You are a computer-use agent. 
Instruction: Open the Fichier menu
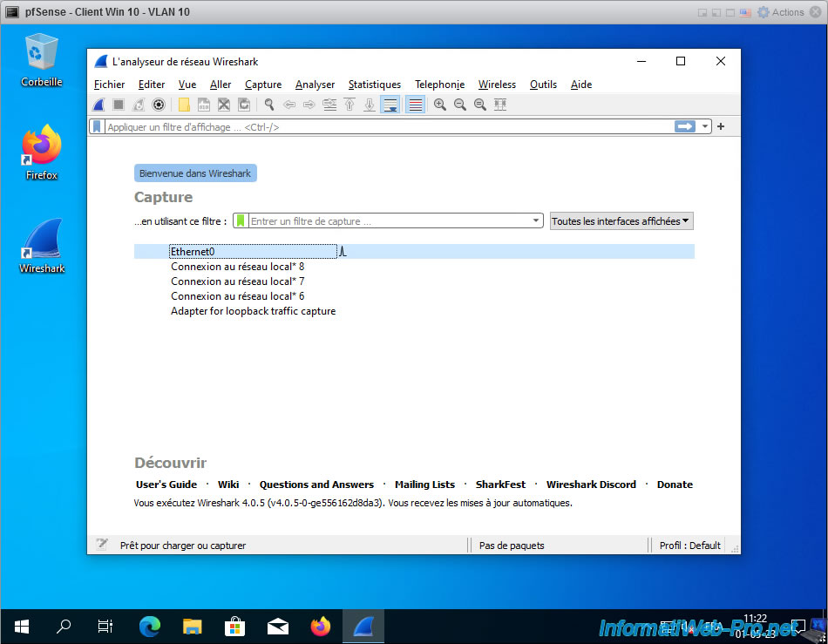(x=109, y=85)
